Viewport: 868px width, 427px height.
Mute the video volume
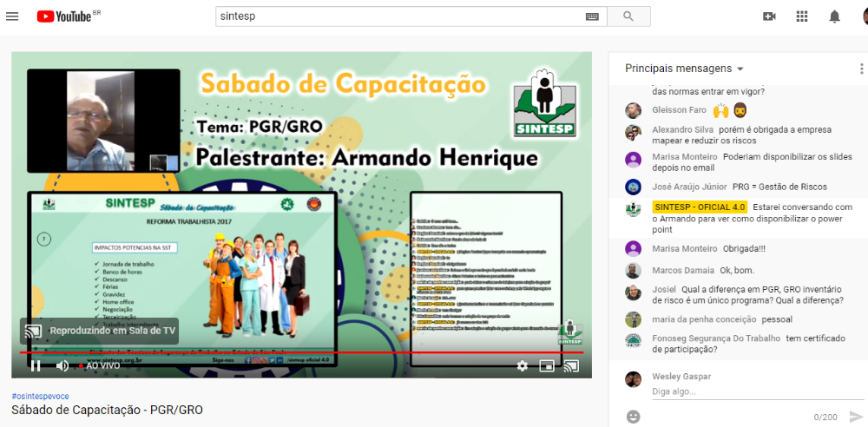(62, 365)
